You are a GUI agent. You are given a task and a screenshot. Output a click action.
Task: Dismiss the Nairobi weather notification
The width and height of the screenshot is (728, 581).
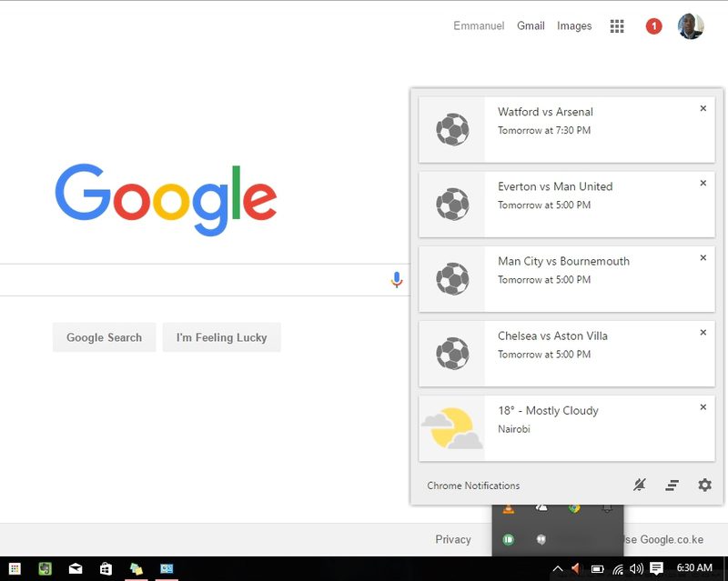tap(703, 407)
